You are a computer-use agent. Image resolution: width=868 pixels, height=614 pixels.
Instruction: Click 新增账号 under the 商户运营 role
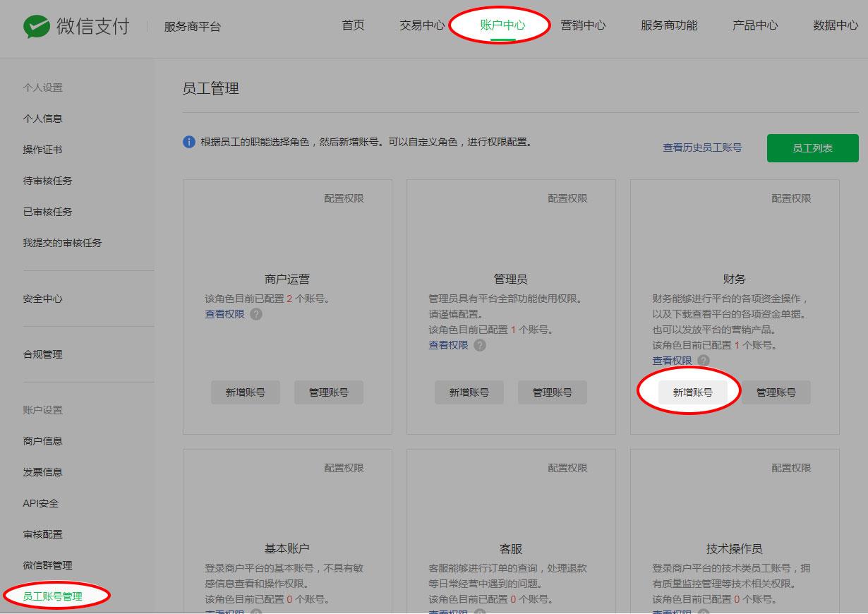pyautogui.click(x=245, y=392)
